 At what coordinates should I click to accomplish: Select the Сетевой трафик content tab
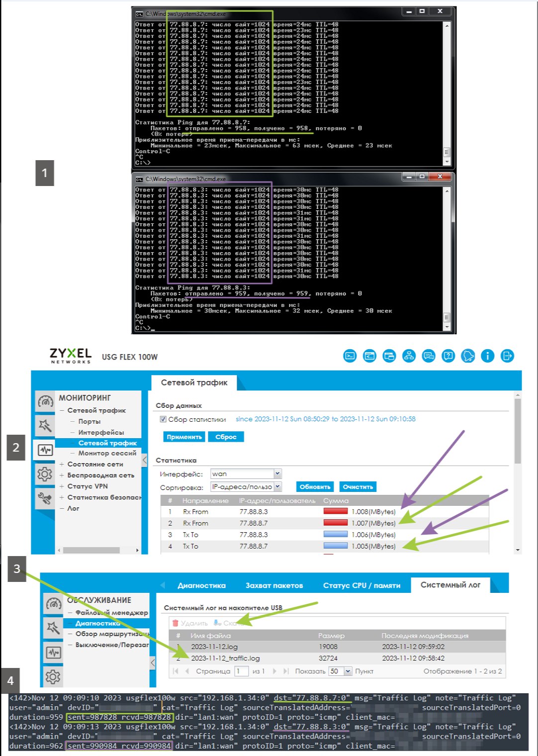[194, 382]
